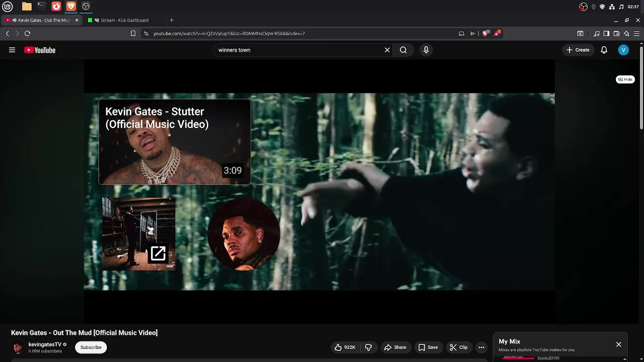Subscribe to kevingatesTV
The width and height of the screenshot is (644, 362).
click(x=91, y=347)
